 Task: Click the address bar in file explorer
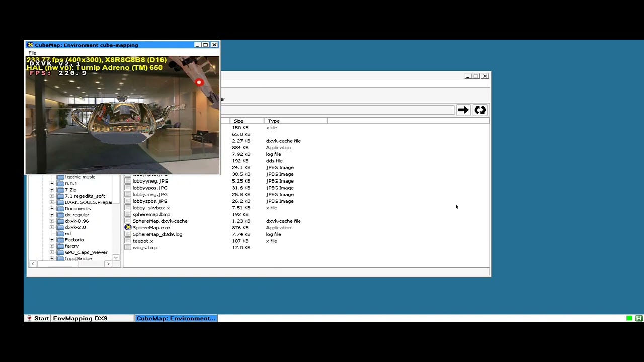point(338,110)
